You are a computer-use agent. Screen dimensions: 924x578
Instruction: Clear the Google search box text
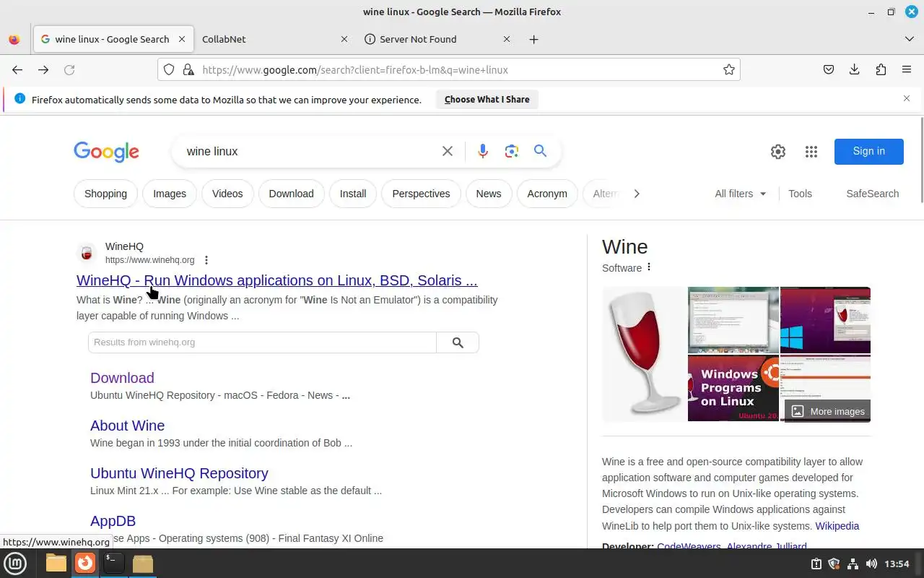448,151
